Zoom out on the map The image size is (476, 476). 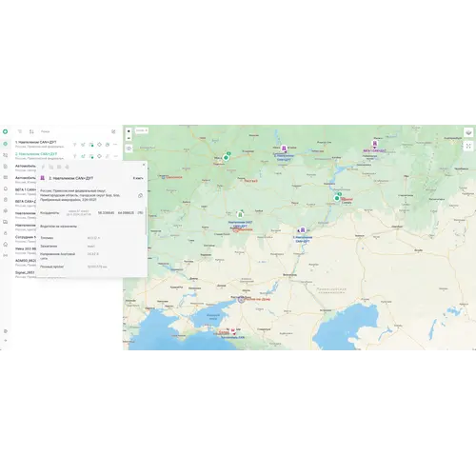pyautogui.click(x=129, y=138)
